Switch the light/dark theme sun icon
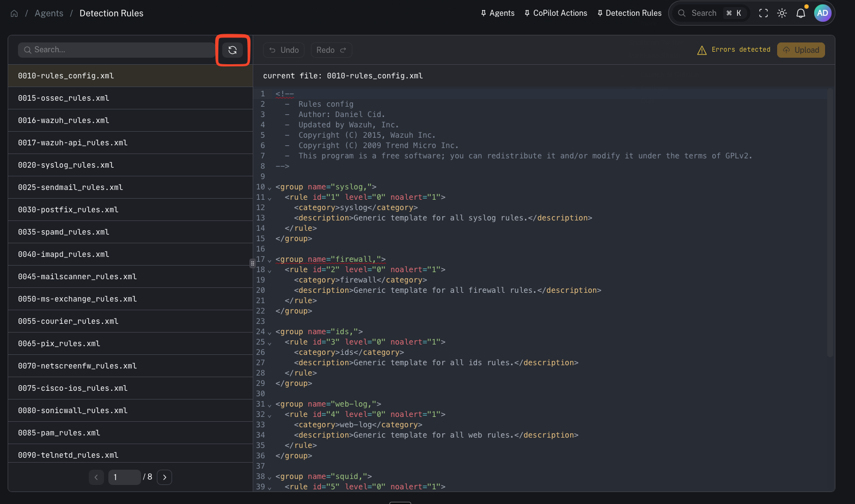Image resolution: width=855 pixels, height=504 pixels. click(x=782, y=13)
